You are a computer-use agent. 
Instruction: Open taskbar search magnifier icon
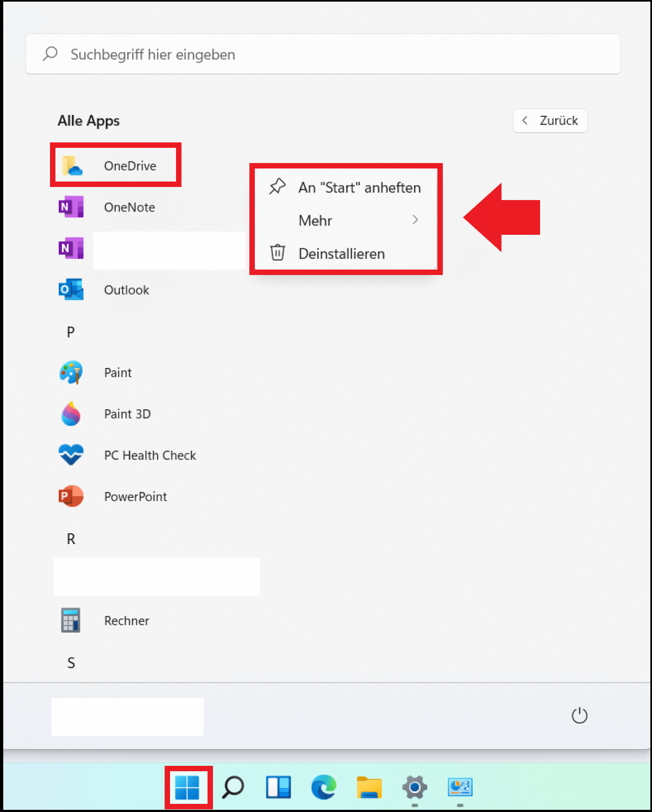tap(233, 788)
